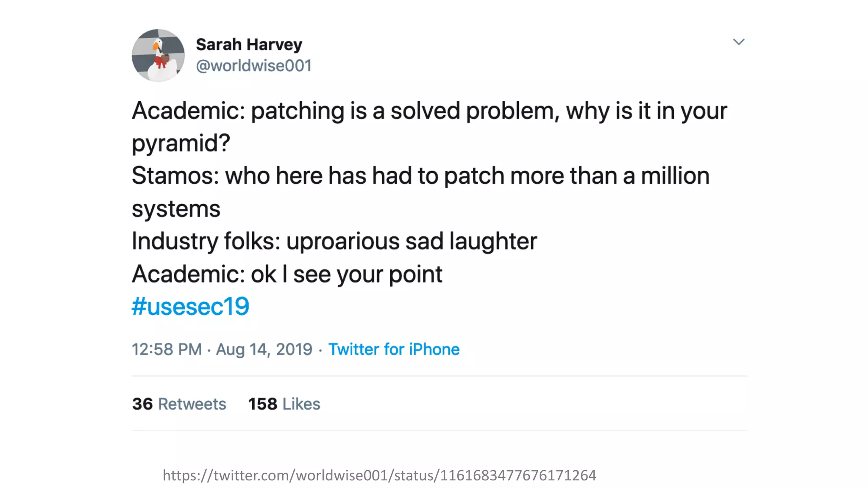Viewport: 868px width, 488px height.
Task: Open the @worldwise001 handle link
Action: tap(253, 66)
